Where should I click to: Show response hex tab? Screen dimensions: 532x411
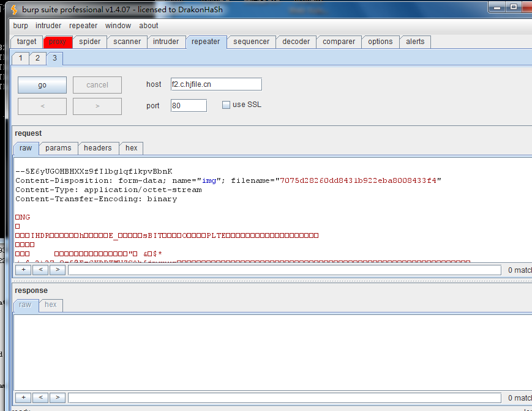pyautogui.click(x=51, y=305)
